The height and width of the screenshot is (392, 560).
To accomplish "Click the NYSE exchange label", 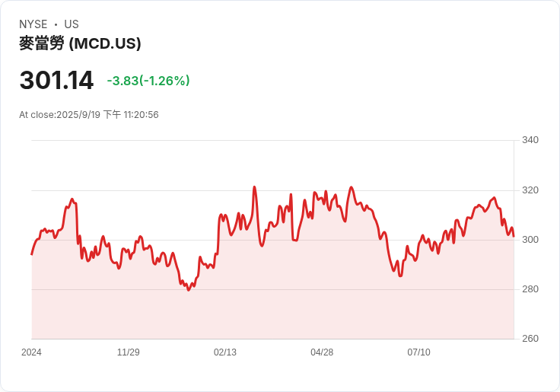I will (x=33, y=24).
